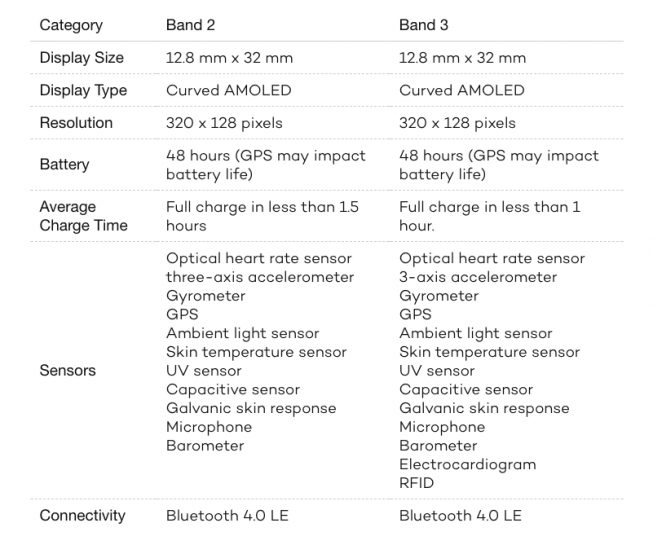The height and width of the screenshot is (545, 653).
Task: Select the "Band 2" column header
Action: coord(191,25)
